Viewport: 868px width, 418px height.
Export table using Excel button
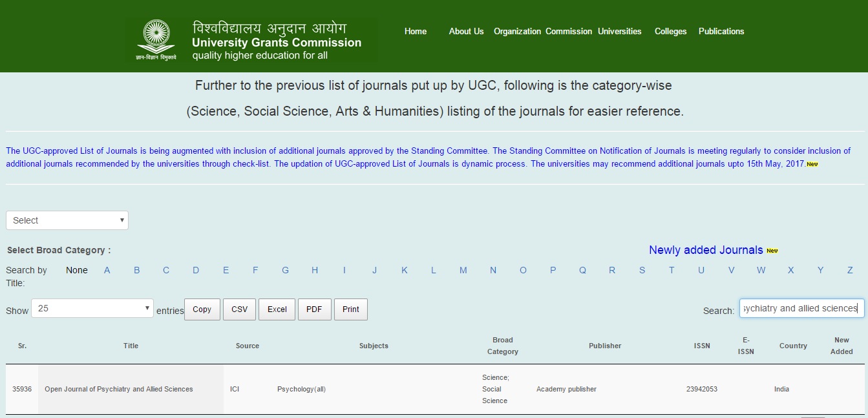point(277,309)
